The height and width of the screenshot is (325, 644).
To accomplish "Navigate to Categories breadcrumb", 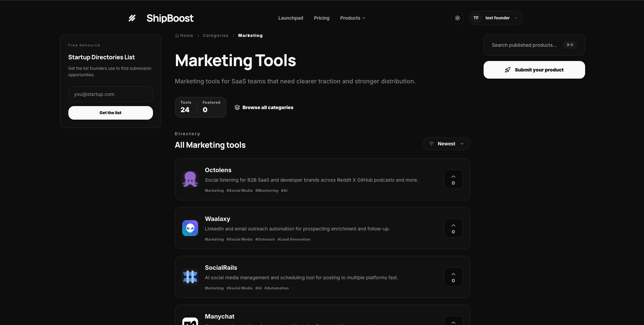I will 216,36.
